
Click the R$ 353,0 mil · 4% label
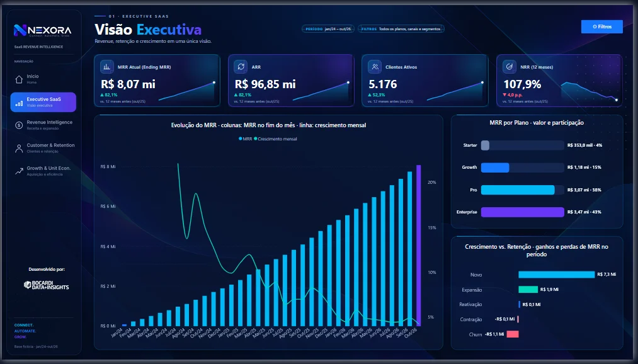click(584, 145)
